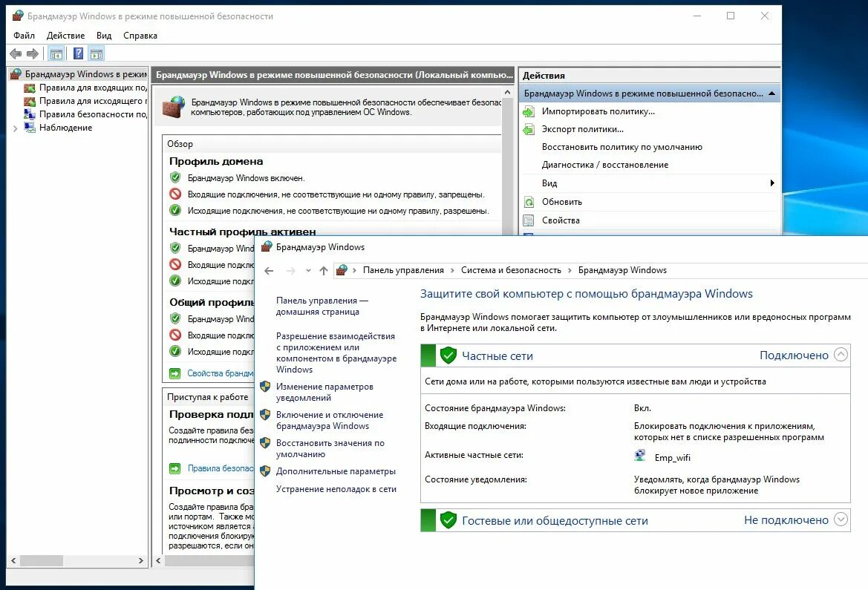Open Дополнительные параметры link

coord(336,471)
